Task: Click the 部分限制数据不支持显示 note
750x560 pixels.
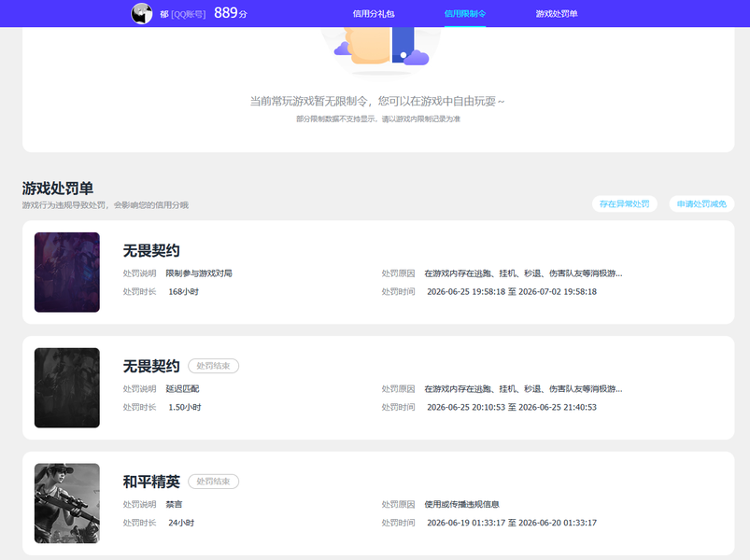Action: (378, 119)
